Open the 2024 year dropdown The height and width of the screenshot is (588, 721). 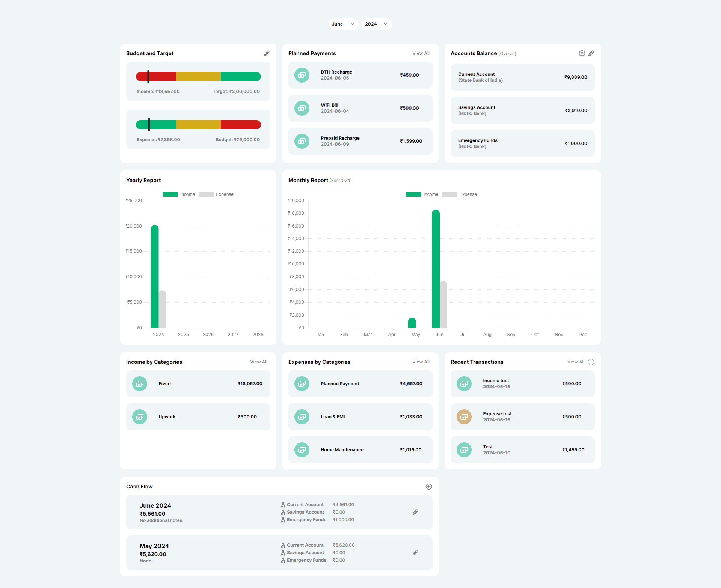coord(376,24)
